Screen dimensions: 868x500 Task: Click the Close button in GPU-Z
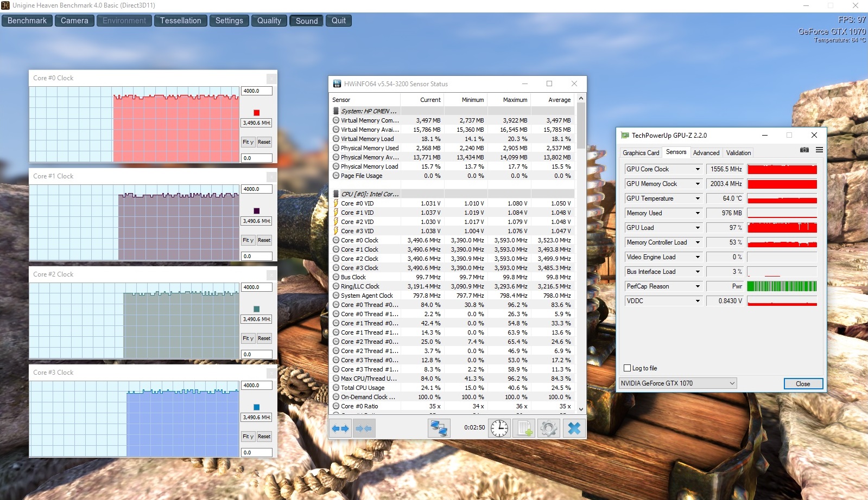click(803, 384)
